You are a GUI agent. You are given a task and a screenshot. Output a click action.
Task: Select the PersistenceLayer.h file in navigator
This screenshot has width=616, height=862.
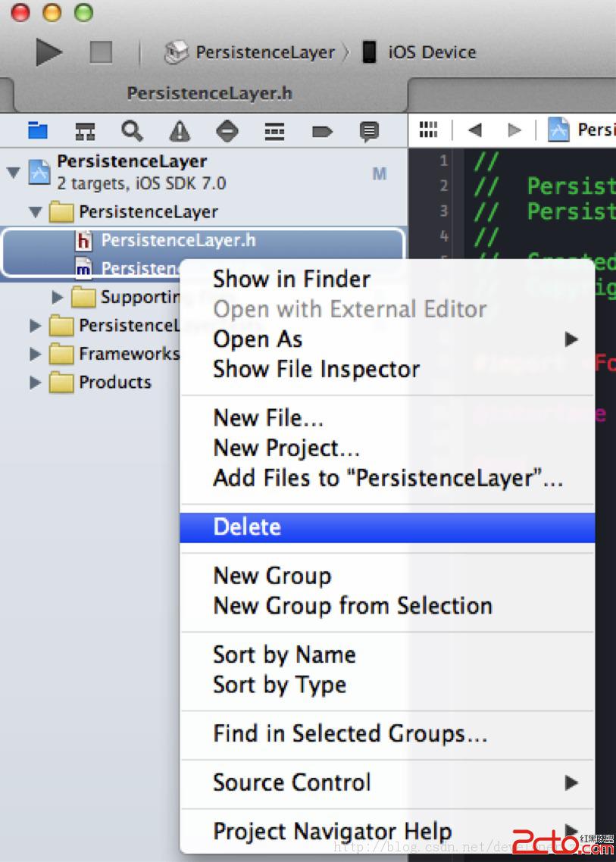pos(178,241)
